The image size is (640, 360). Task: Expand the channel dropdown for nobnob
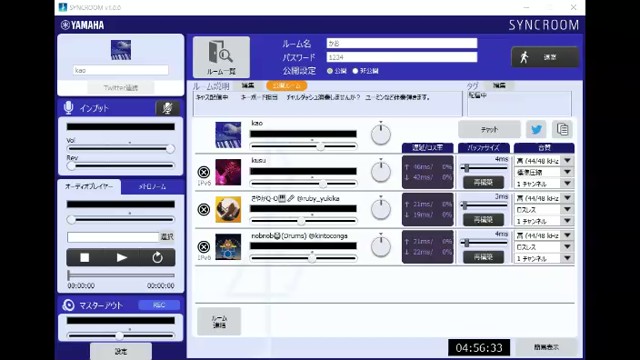click(567, 258)
